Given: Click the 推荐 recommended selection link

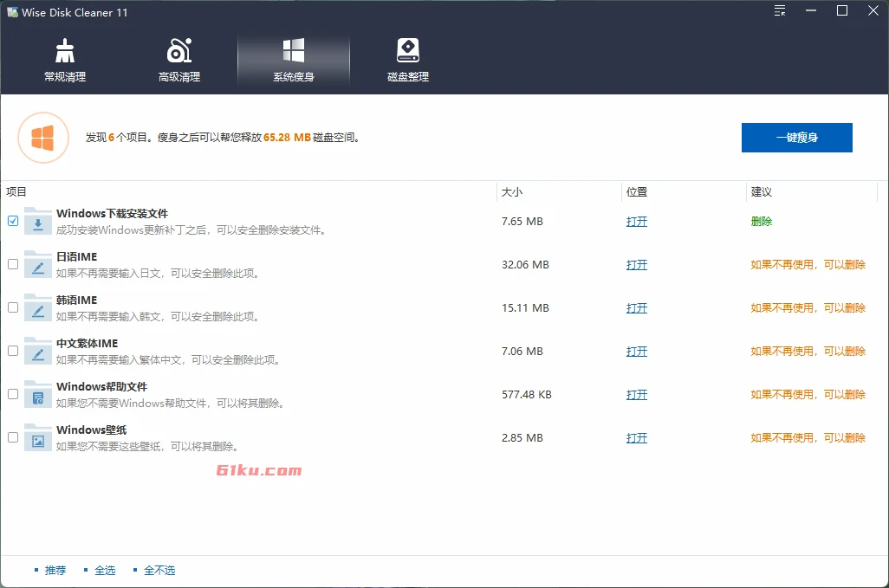Looking at the screenshot, I should pyautogui.click(x=55, y=571).
